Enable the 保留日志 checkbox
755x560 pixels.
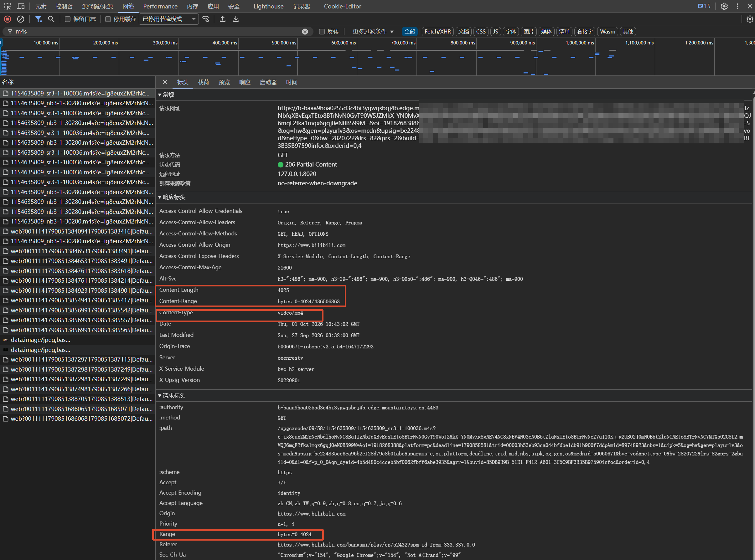tap(67, 19)
